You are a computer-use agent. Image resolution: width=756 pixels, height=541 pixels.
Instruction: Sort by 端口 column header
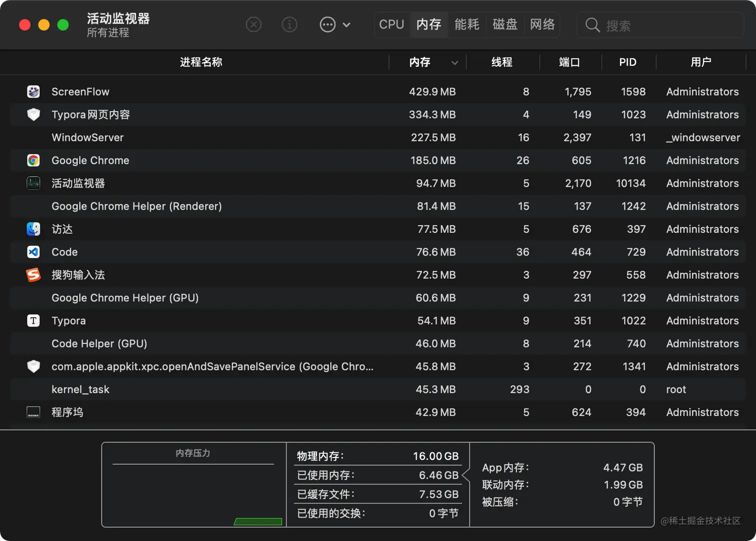[x=569, y=62]
